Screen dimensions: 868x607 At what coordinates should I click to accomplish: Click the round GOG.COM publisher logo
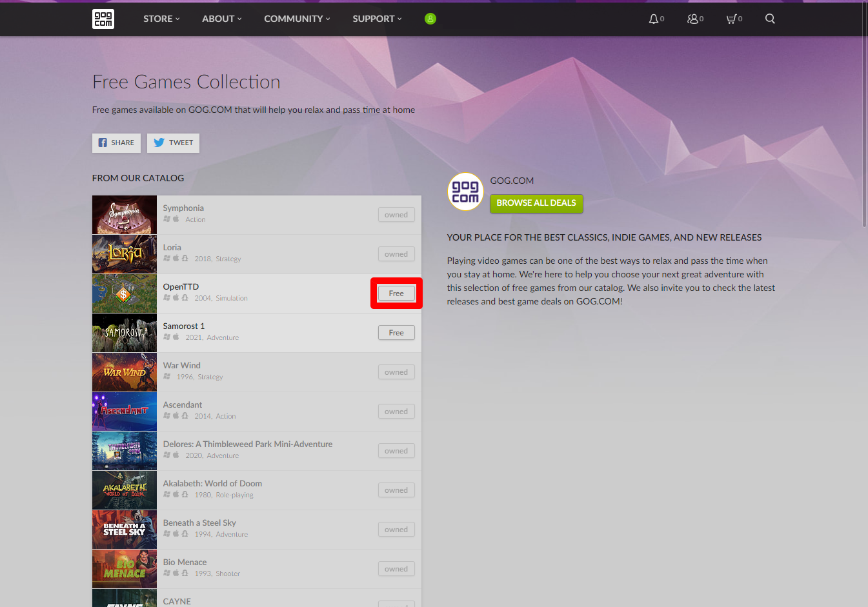(x=465, y=192)
